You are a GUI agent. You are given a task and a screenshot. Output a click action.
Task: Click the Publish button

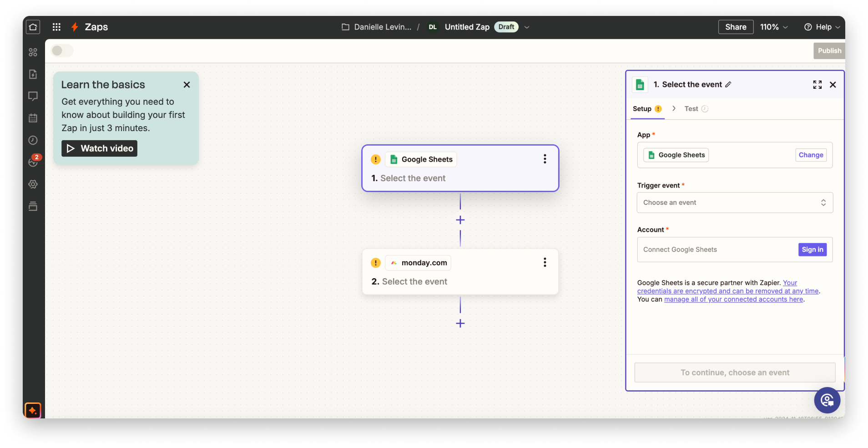coord(829,51)
